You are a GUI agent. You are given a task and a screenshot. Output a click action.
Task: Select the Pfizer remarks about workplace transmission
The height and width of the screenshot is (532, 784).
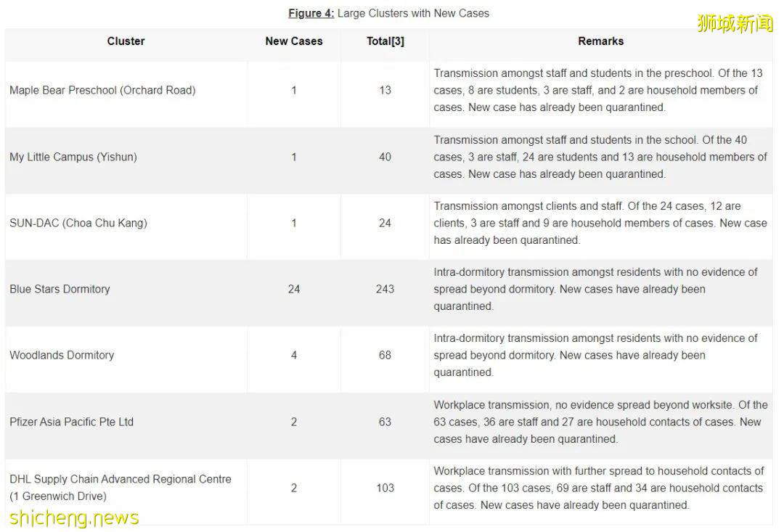tap(600, 422)
